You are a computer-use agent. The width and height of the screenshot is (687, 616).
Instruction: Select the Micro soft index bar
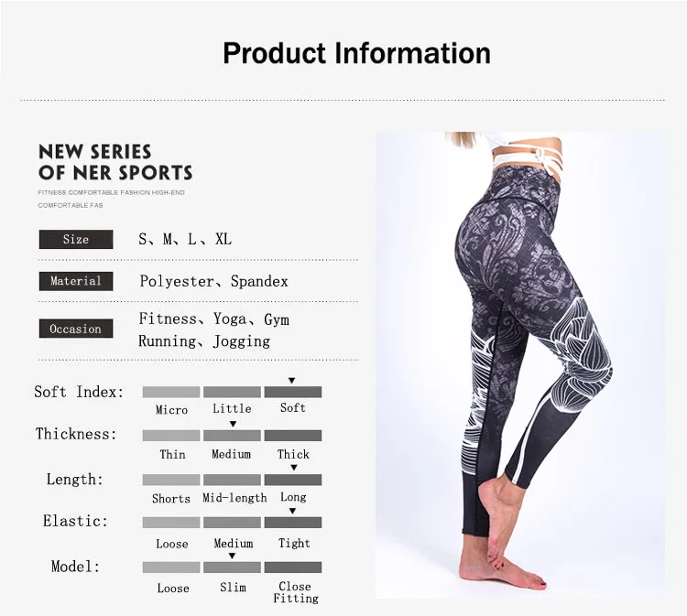(171, 392)
